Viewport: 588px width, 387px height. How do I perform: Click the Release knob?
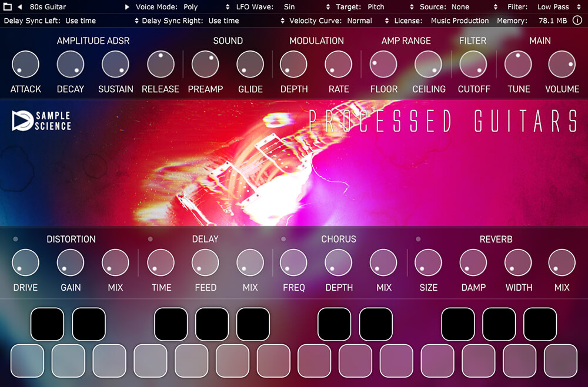coord(161,65)
